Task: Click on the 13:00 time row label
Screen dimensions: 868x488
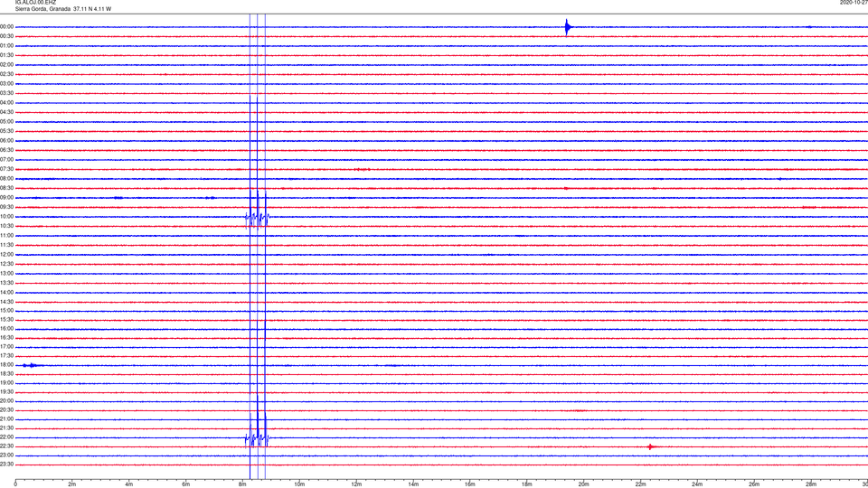Action: coord(7,273)
